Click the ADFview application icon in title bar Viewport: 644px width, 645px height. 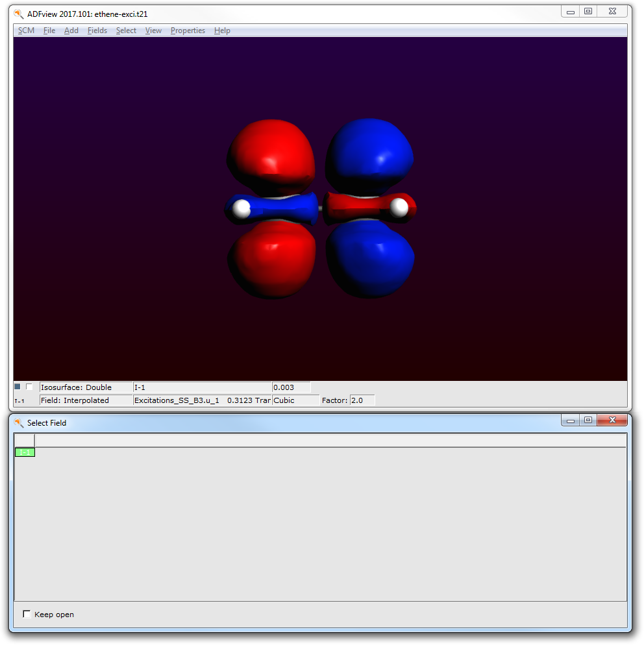click(19, 14)
